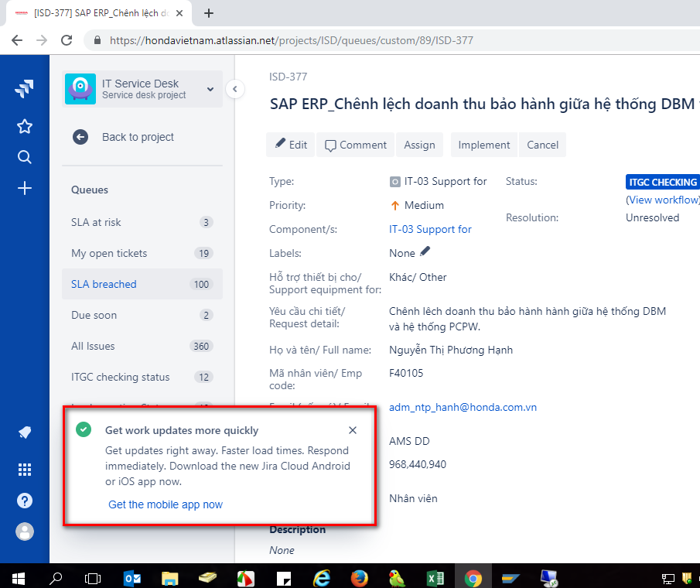Open the remote desktop monitor app on taskbar
Image resolution: width=700 pixels, height=588 pixels.
pos(548,579)
